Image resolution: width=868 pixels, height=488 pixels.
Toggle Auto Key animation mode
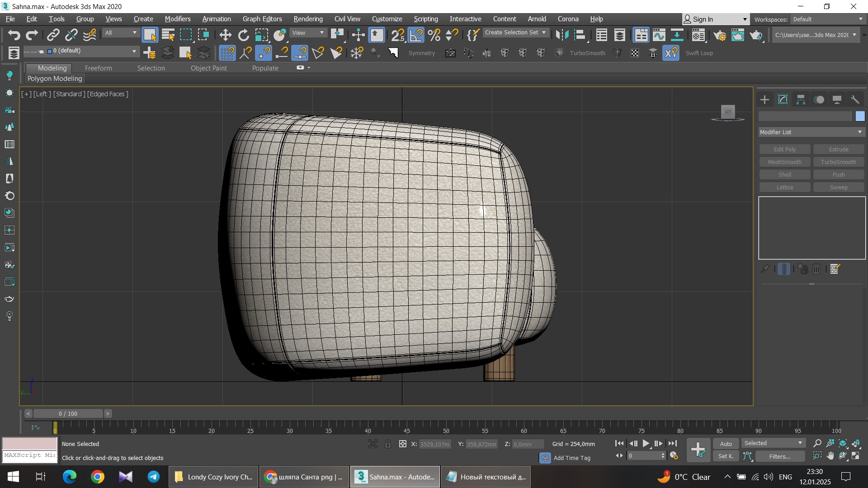click(x=726, y=444)
